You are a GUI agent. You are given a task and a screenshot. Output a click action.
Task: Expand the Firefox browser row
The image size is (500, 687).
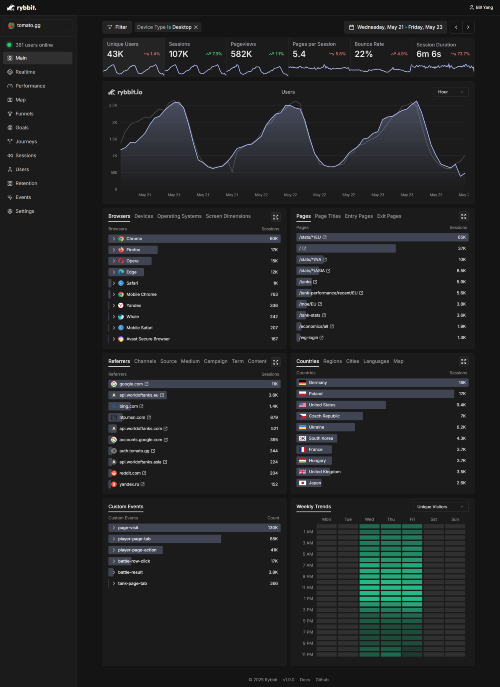pyautogui.click(x=113, y=250)
